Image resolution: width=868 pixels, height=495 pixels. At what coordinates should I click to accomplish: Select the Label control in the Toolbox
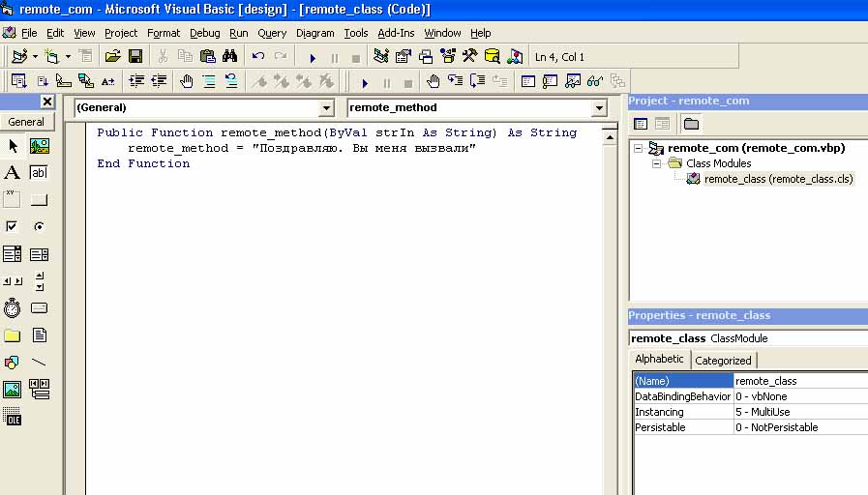[13, 172]
